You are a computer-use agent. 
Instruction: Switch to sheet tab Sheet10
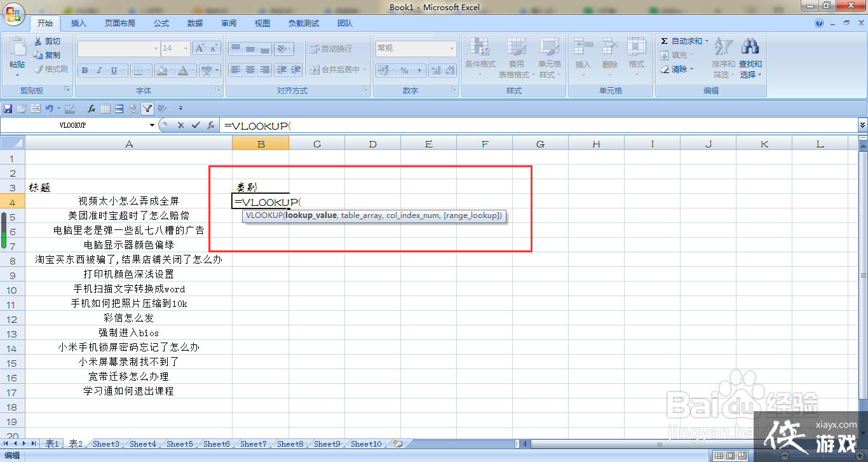[x=366, y=444]
